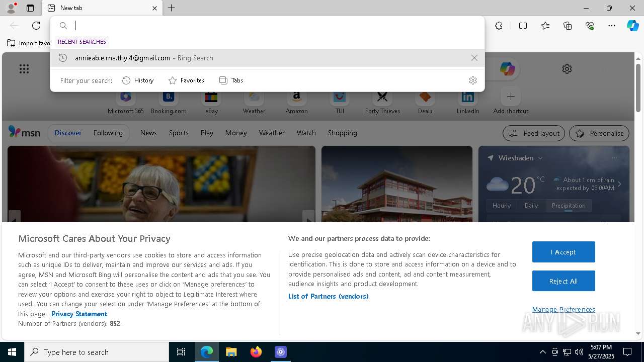Open Feed layout options
The width and height of the screenshot is (644, 362).
tap(533, 133)
